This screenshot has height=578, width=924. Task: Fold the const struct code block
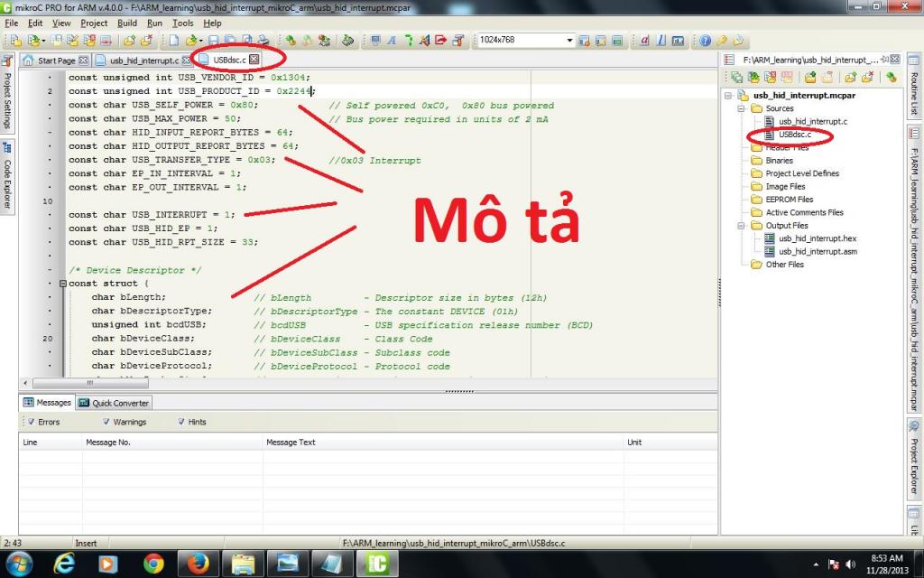62,284
